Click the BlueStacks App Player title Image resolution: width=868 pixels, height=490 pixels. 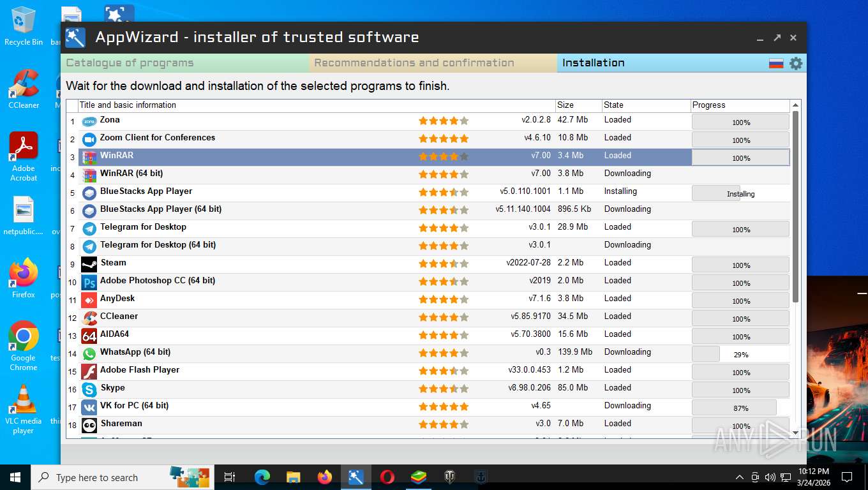point(146,191)
